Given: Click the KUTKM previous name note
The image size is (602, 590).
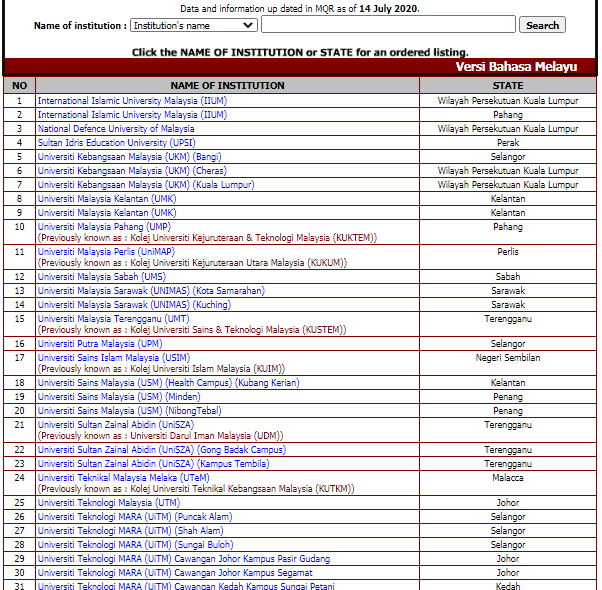Looking at the screenshot, I should pos(196,489).
